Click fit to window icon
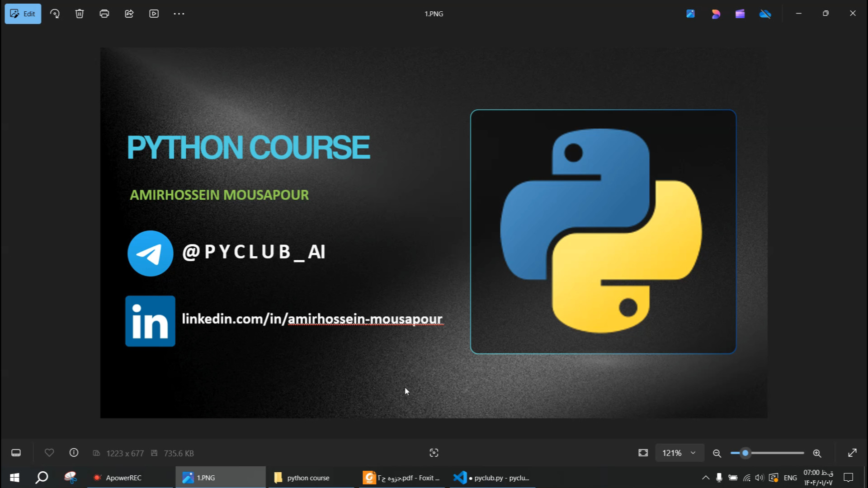Screen dimensions: 868x488 click(643, 453)
